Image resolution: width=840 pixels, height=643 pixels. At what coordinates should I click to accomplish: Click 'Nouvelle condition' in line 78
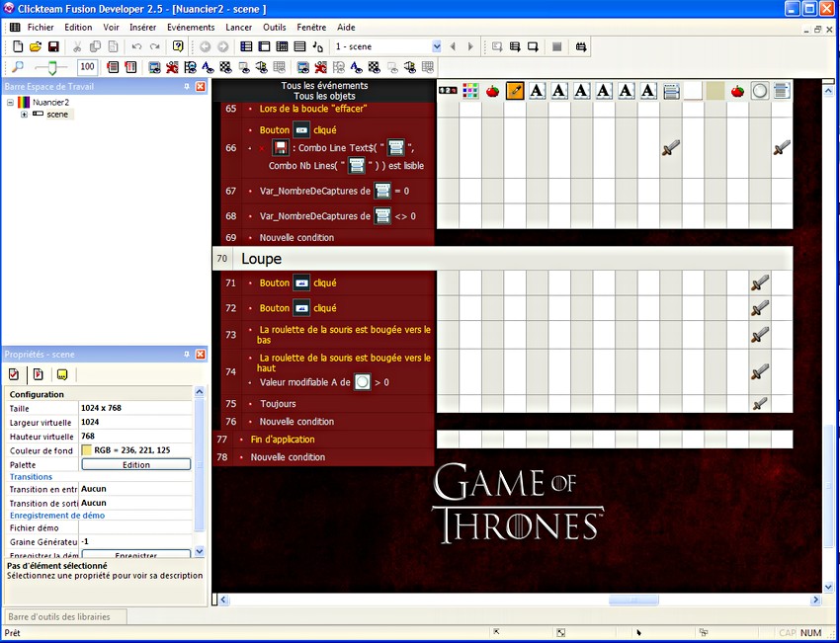pos(288,457)
